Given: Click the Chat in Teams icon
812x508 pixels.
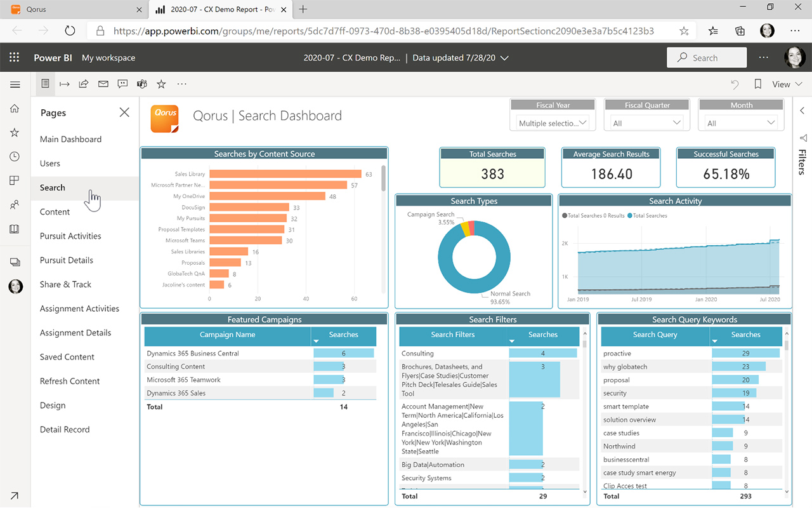Looking at the screenshot, I should click(142, 84).
